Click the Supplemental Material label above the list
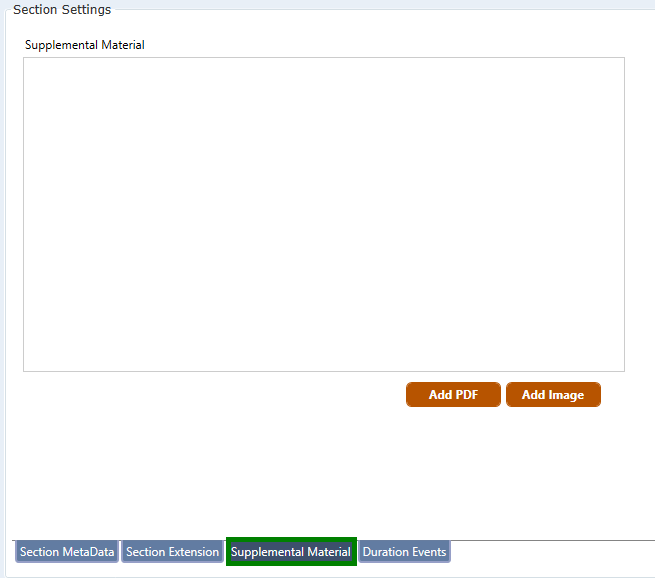655x578 pixels. [85, 45]
